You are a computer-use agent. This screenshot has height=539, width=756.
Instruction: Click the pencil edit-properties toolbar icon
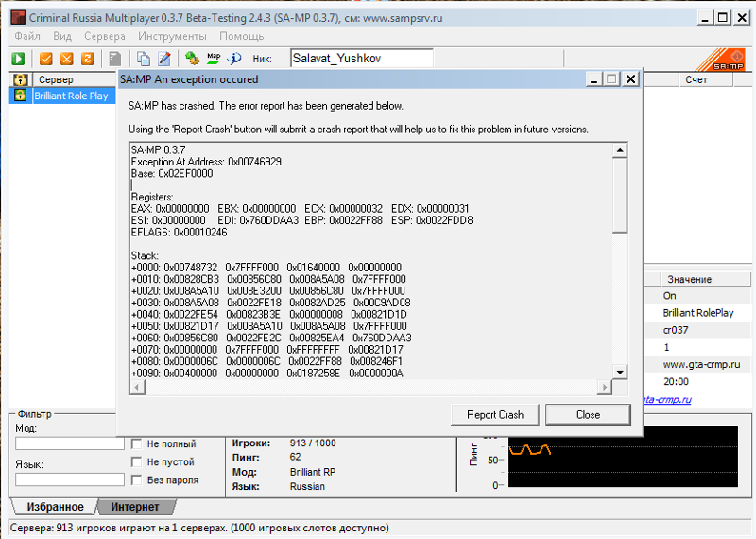coord(164,59)
